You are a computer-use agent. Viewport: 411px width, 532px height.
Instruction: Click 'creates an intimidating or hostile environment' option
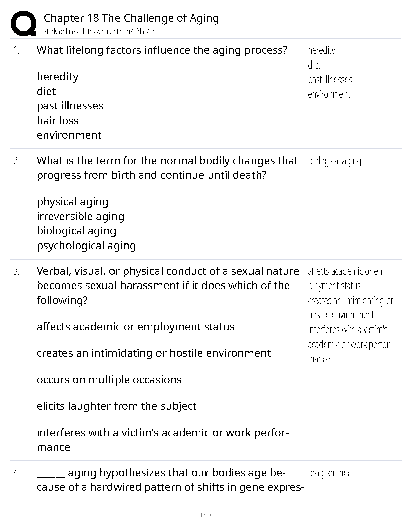coord(153,353)
